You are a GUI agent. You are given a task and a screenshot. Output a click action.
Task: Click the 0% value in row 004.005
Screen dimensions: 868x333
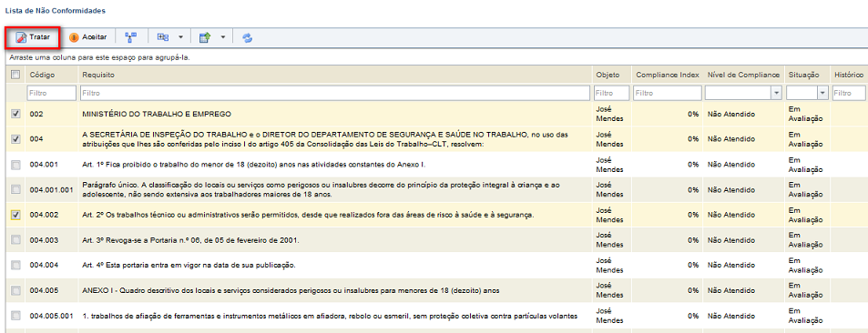[x=693, y=291]
